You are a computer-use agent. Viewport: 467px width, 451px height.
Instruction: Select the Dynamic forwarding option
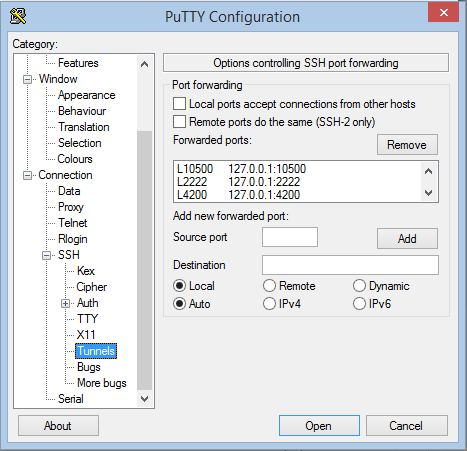359,286
